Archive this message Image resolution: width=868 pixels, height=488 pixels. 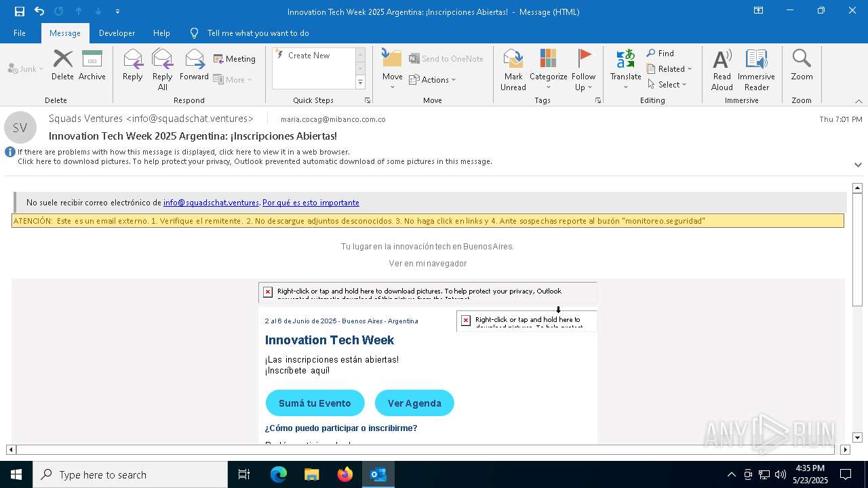point(92,65)
